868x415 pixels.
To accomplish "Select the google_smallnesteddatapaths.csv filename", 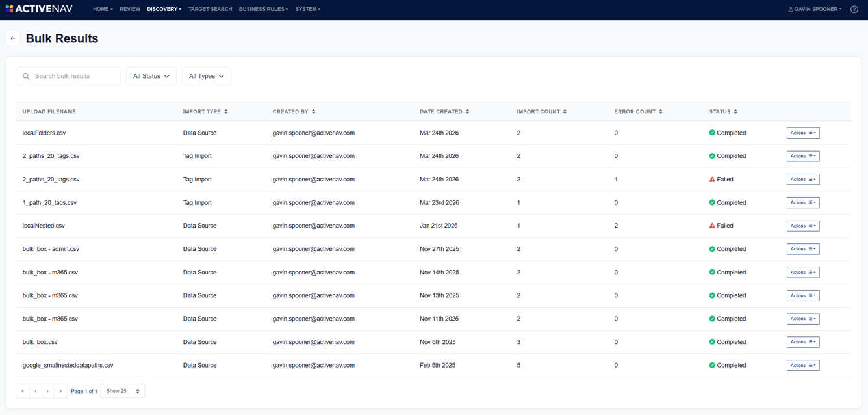I will coord(68,366).
